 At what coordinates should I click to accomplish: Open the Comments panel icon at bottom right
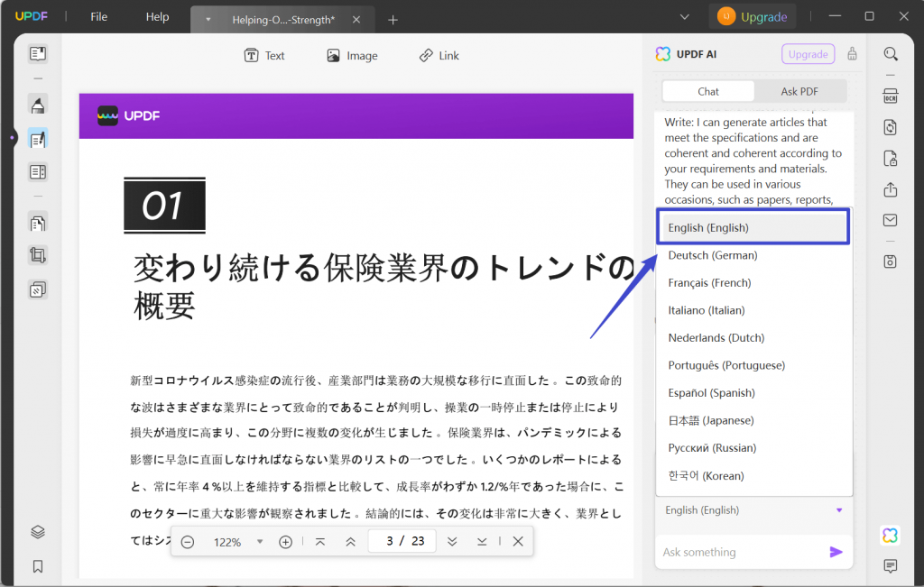pyautogui.click(x=891, y=566)
